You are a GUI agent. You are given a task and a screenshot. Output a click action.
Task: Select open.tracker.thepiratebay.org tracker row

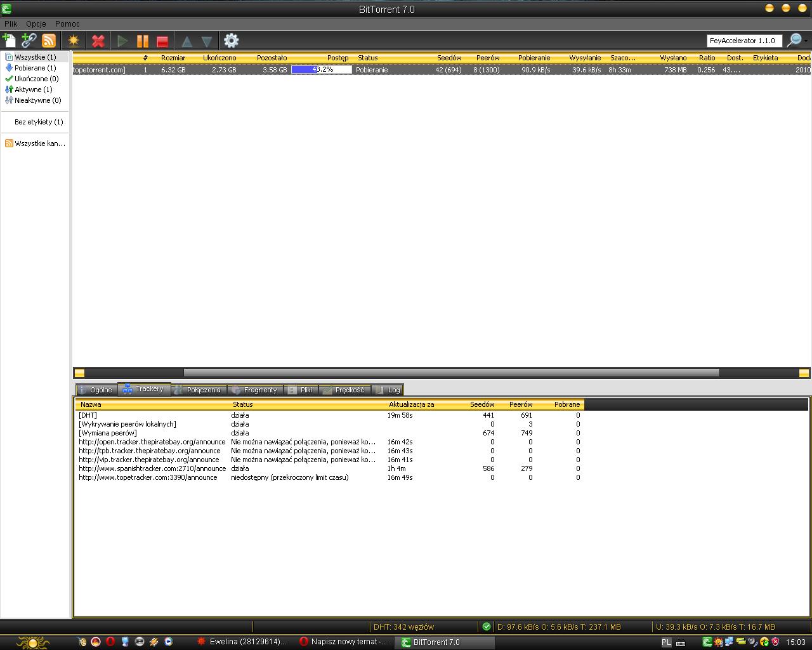tap(329, 442)
